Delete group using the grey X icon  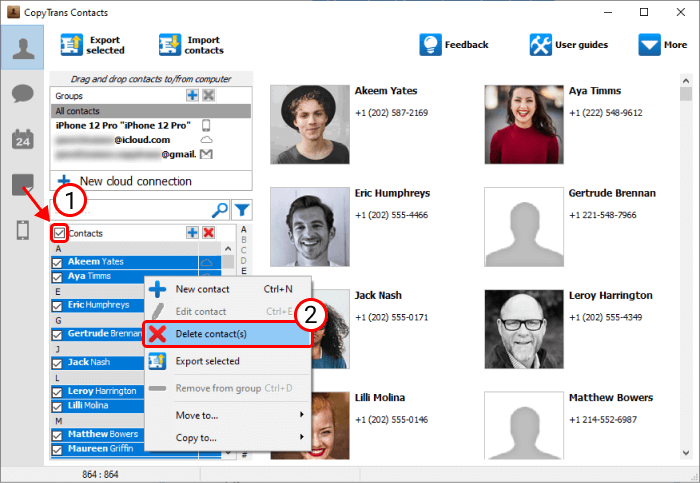tap(208, 95)
